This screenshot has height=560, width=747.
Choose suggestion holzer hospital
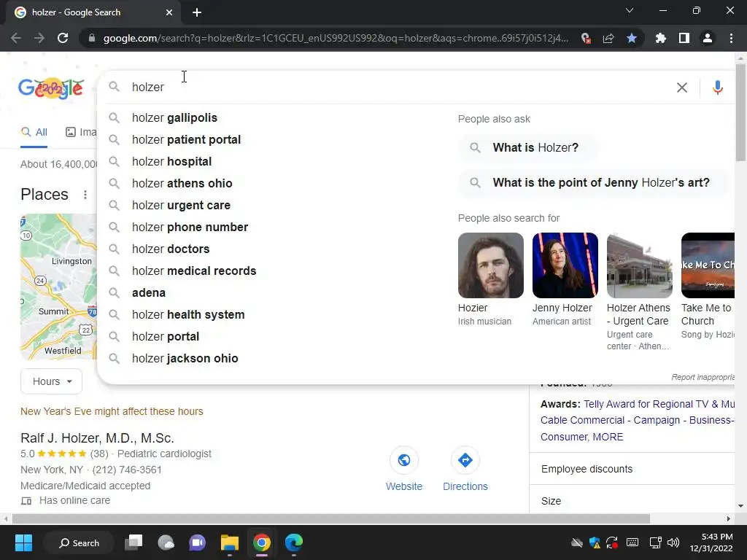[171, 161]
